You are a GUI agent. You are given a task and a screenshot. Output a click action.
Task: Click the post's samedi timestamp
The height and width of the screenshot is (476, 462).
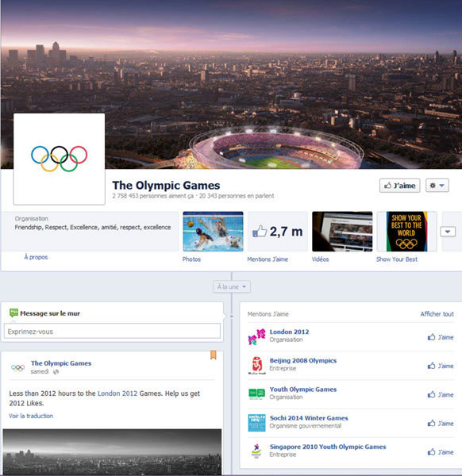(x=40, y=371)
